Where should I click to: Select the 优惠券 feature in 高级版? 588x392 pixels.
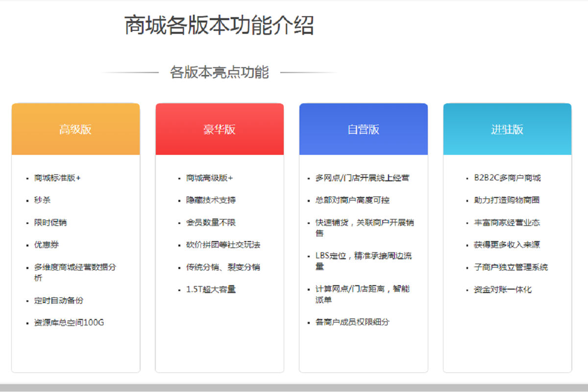(x=46, y=245)
